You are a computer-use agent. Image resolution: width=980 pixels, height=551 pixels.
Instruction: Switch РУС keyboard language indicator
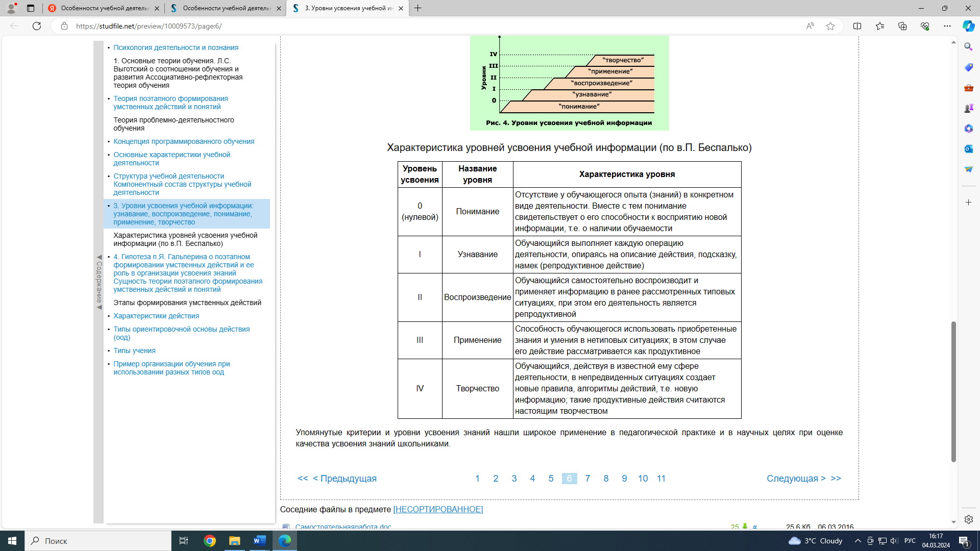coord(910,541)
